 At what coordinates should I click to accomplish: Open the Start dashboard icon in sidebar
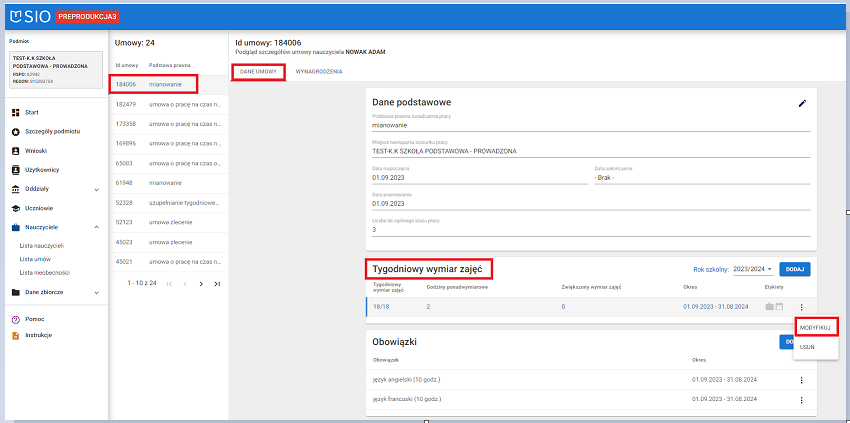[x=15, y=112]
